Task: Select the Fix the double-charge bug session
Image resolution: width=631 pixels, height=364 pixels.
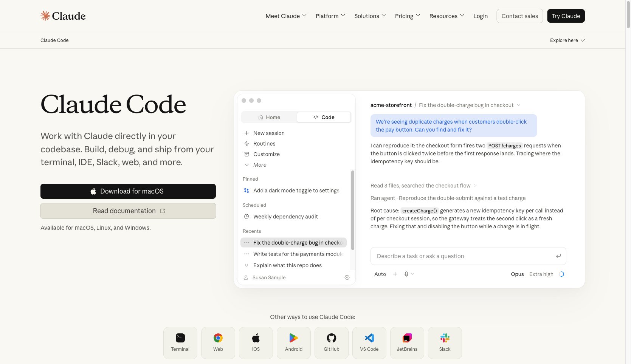Action: click(293, 243)
